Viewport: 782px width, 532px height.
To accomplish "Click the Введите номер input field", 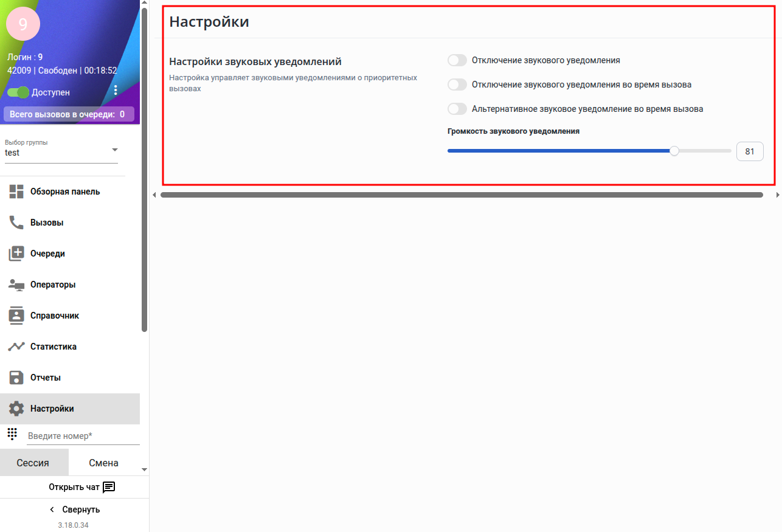I will tap(83, 436).
